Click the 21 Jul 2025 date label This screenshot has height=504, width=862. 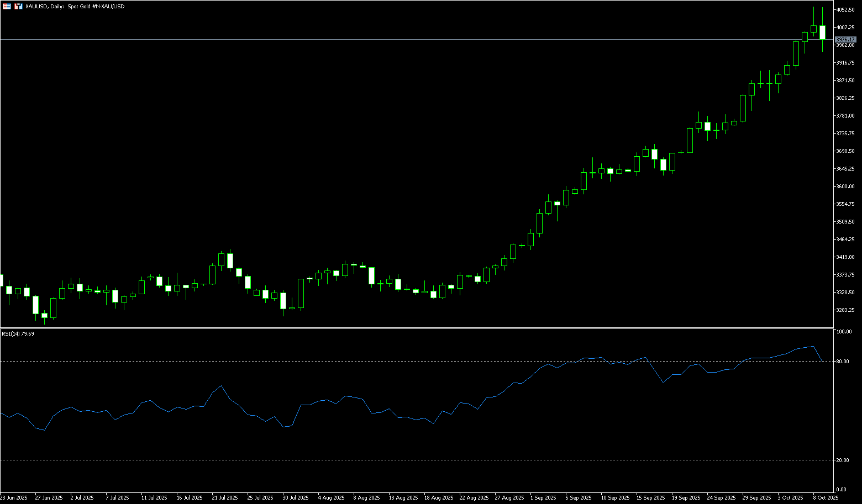coord(224,498)
